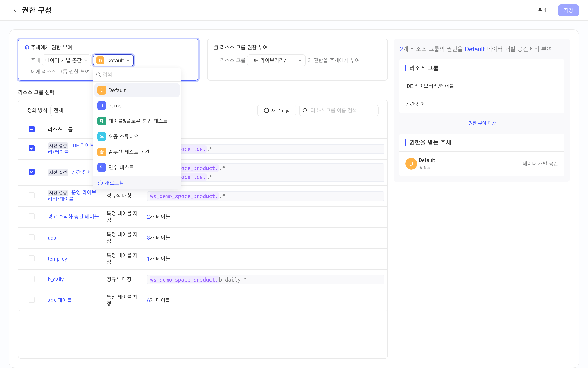Open the 8개 테이블 link
Viewport: 588px width, 368px height.
[158, 238]
